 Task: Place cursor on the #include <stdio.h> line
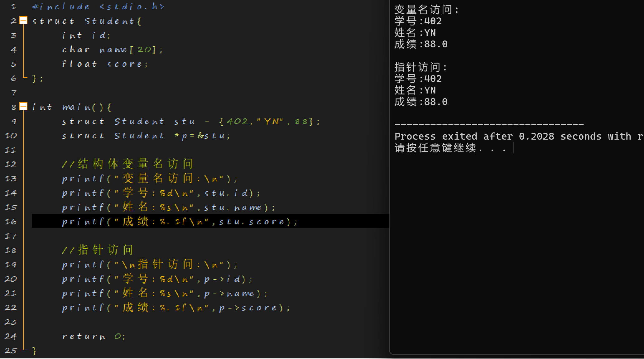point(98,7)
